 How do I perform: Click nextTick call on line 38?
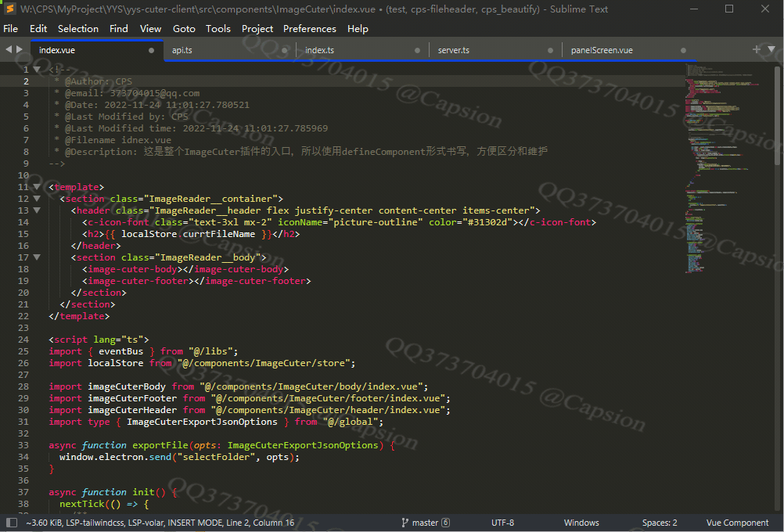[x=82, y=504]
